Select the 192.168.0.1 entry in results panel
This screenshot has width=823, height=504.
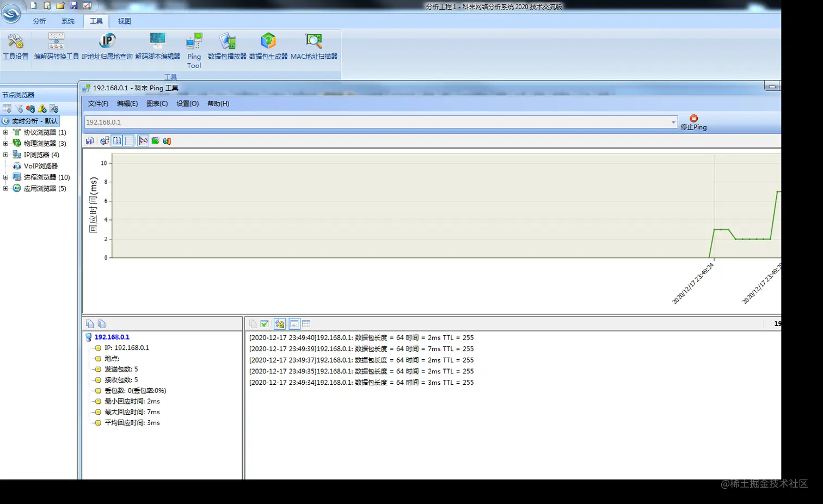[x=111, y=336]
